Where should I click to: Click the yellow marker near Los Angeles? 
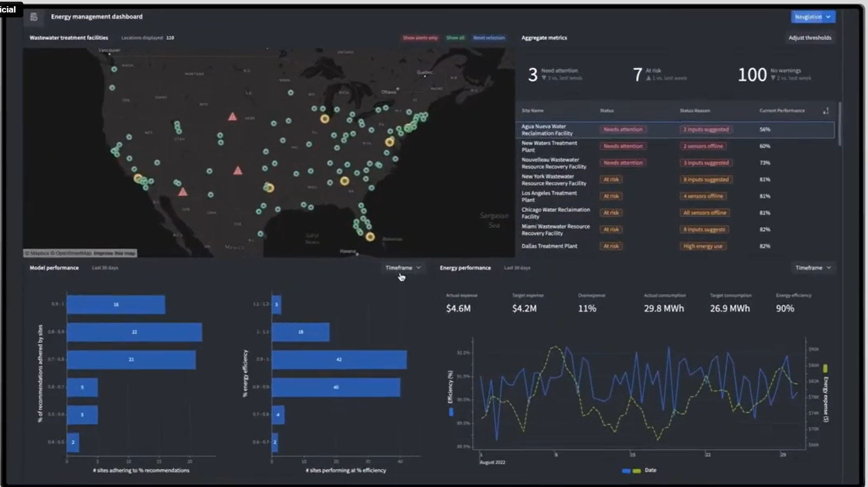click(x=138, y=178)
